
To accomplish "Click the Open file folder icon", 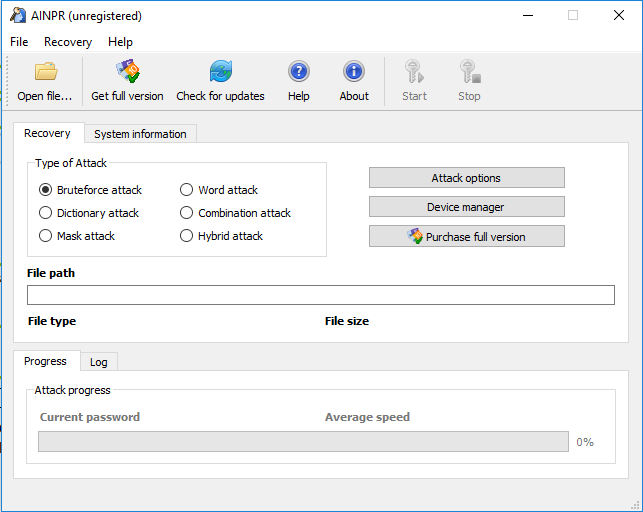I will click(45, 72).
